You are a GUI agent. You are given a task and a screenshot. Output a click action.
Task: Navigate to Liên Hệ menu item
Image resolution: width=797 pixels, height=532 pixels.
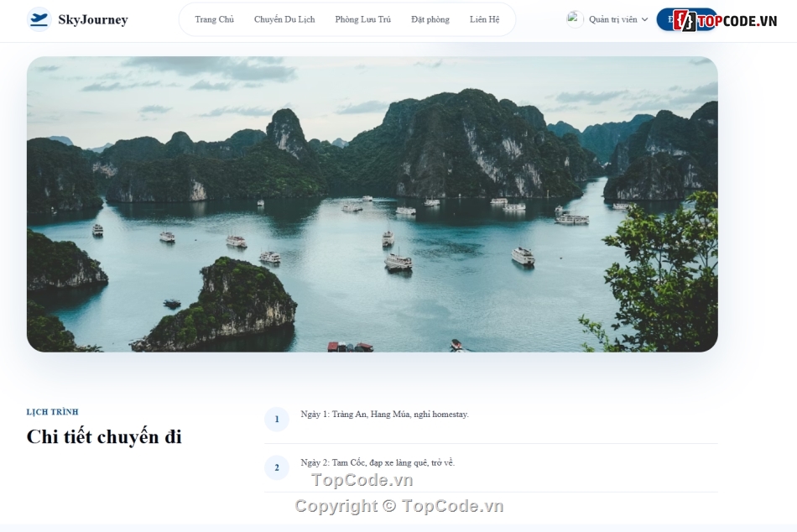(x=484, y=19)
